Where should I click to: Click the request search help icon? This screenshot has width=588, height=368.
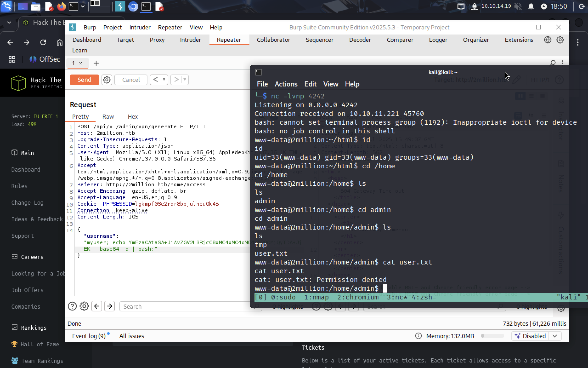[x=72, y=306]
